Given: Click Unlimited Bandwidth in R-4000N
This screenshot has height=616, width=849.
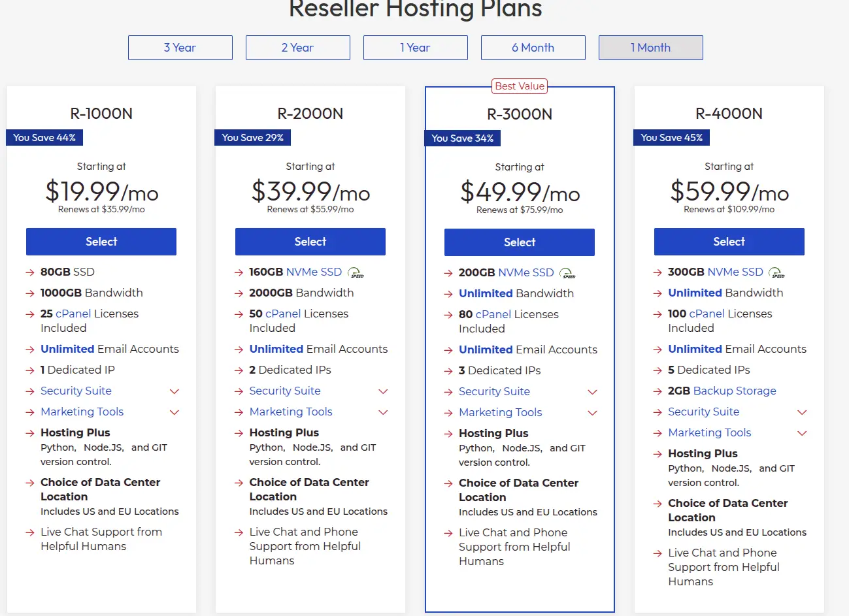Looking at the screenshot, I should 725,293.
